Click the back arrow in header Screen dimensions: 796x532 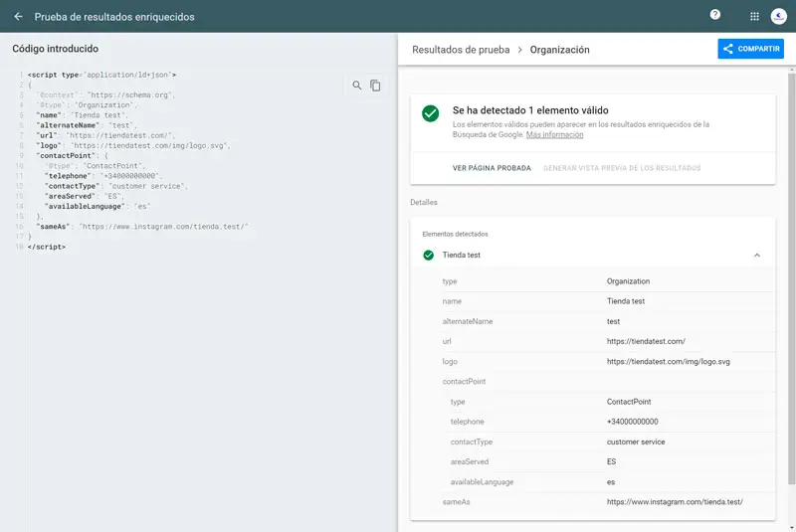point(18,17)
